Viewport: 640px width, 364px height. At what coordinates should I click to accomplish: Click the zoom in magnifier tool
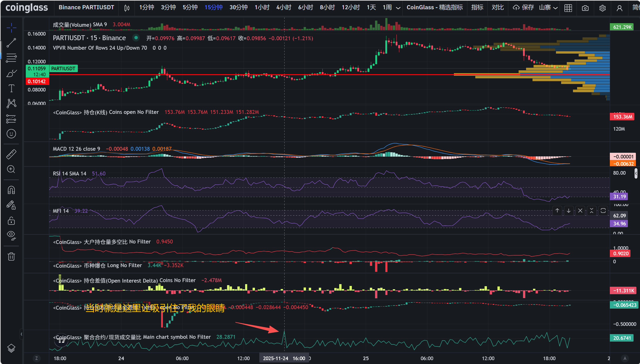pos(11,169)
